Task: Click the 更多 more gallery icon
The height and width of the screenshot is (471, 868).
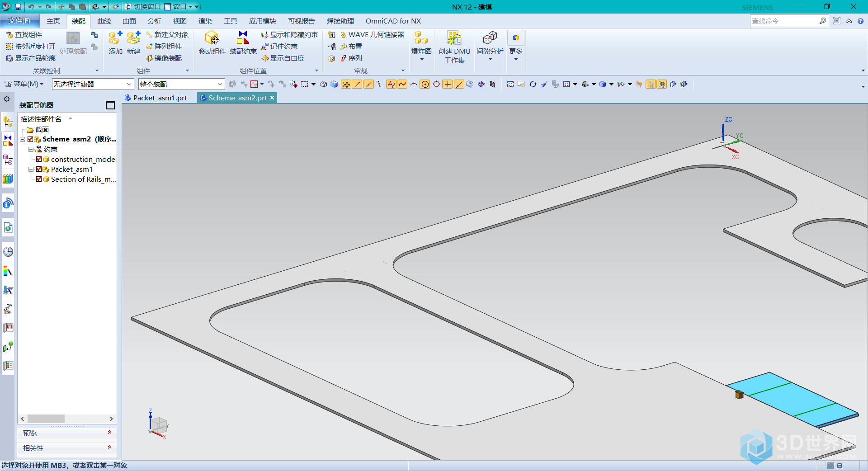Action: pyautogui.click(x=515, y=38)
